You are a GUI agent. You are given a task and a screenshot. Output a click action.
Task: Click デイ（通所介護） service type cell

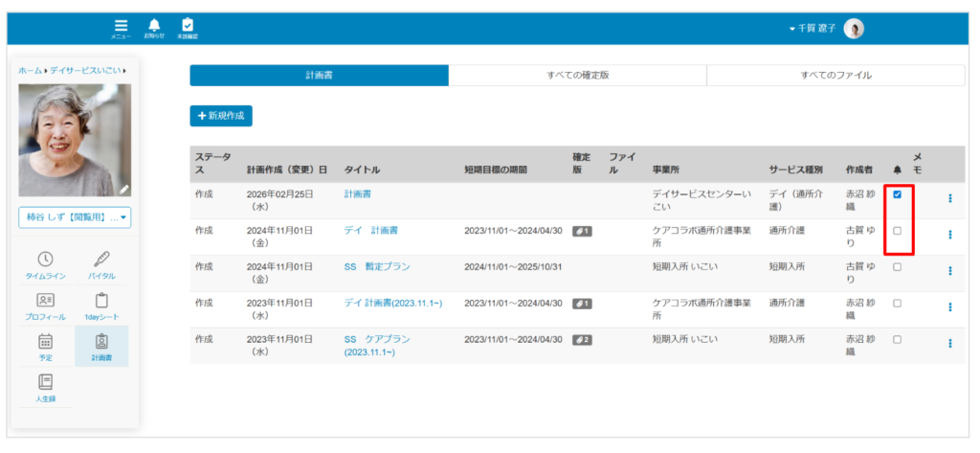(796, 200)
